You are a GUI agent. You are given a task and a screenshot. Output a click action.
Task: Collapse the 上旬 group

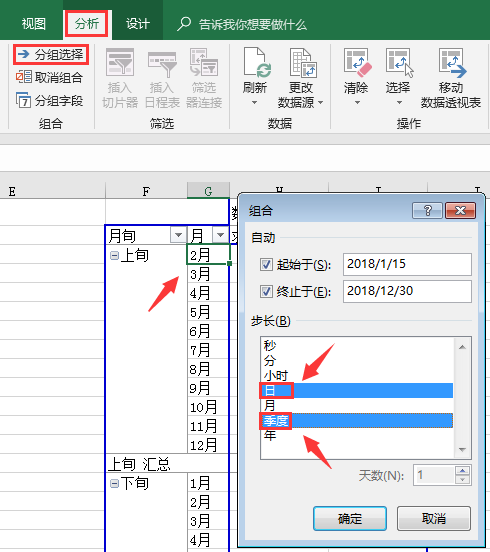[x=114, y=256]
